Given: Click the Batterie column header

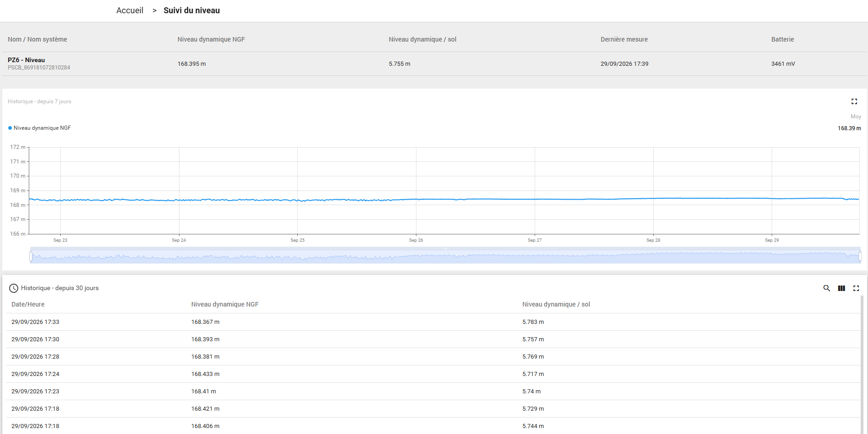Looking at the screenshot, I should (783, 39).
